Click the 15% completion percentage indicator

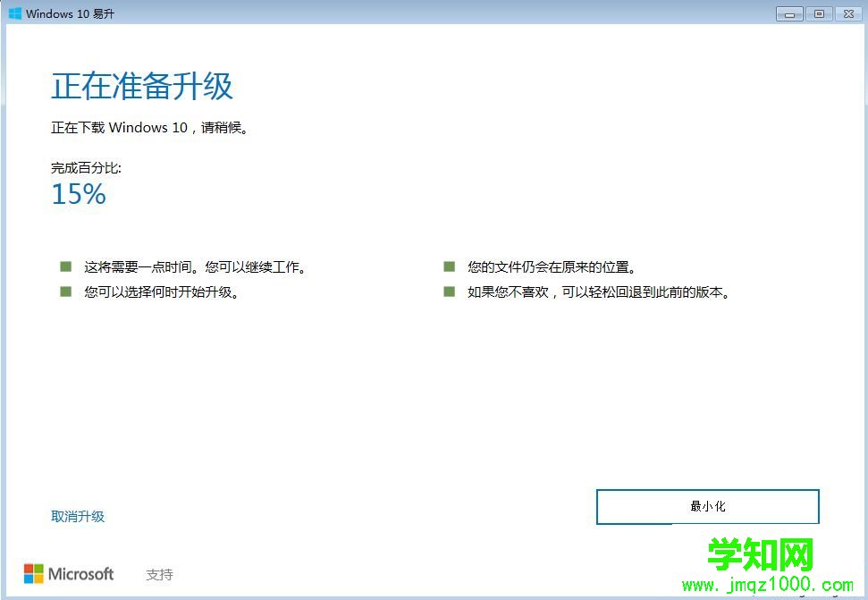click(x=78, y=194)
